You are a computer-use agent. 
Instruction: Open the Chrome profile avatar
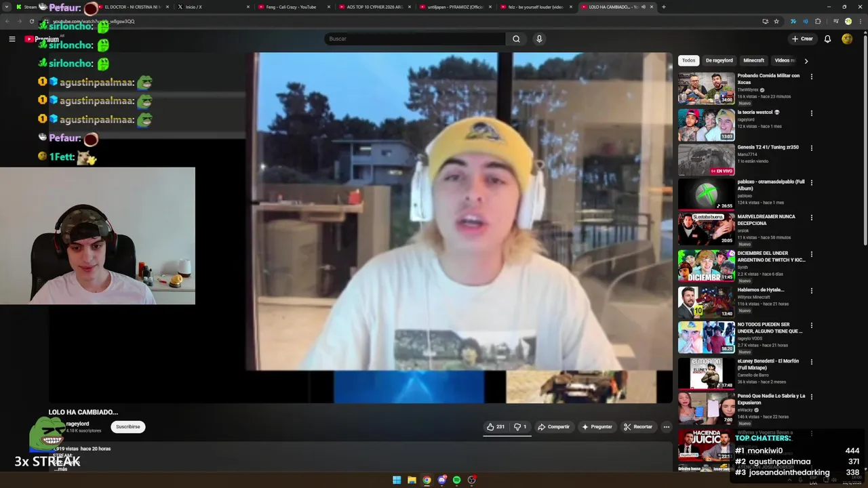[848, 21]
